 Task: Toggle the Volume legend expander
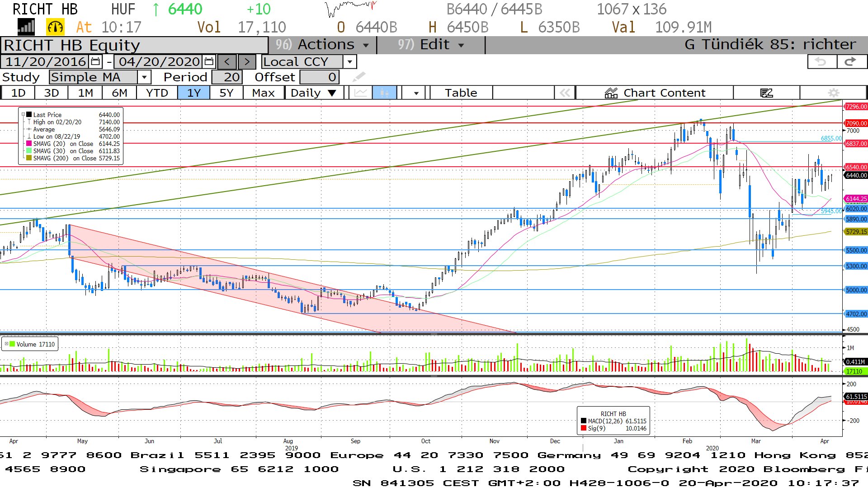[x=6, y=344]
